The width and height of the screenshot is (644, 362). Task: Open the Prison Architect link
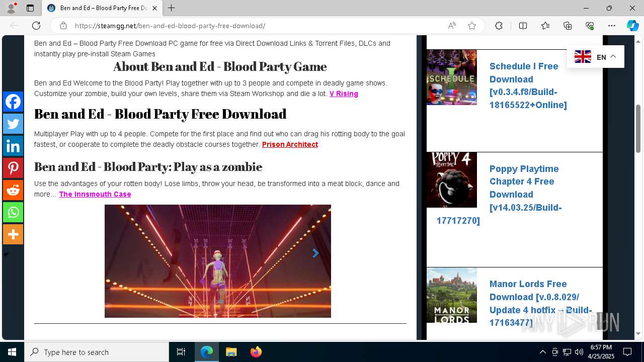pos(290,144)
